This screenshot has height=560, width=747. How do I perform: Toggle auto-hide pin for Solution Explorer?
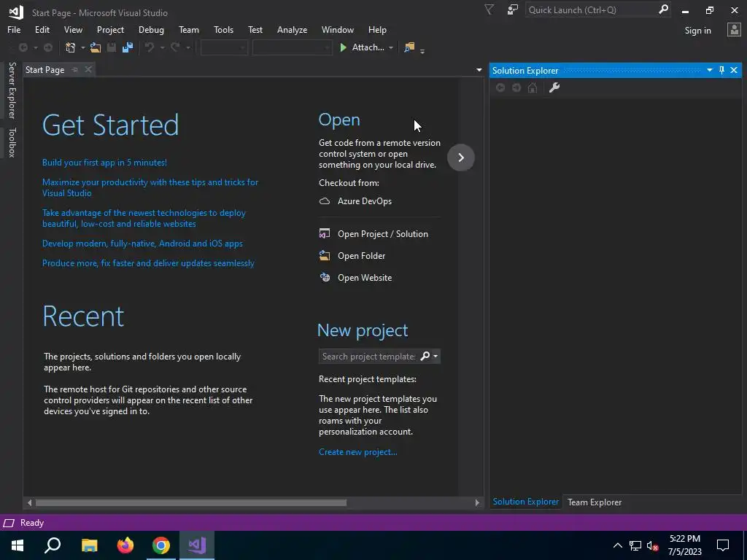(x=721, y=71)
